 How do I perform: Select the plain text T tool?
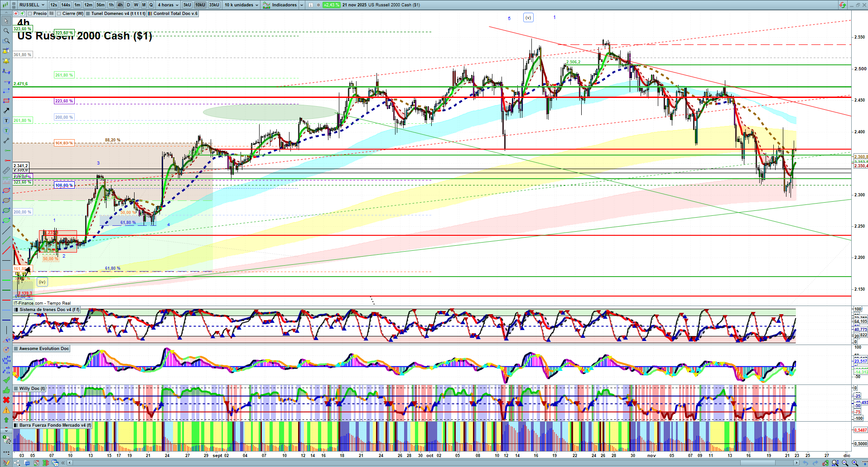tap(6, 121)
